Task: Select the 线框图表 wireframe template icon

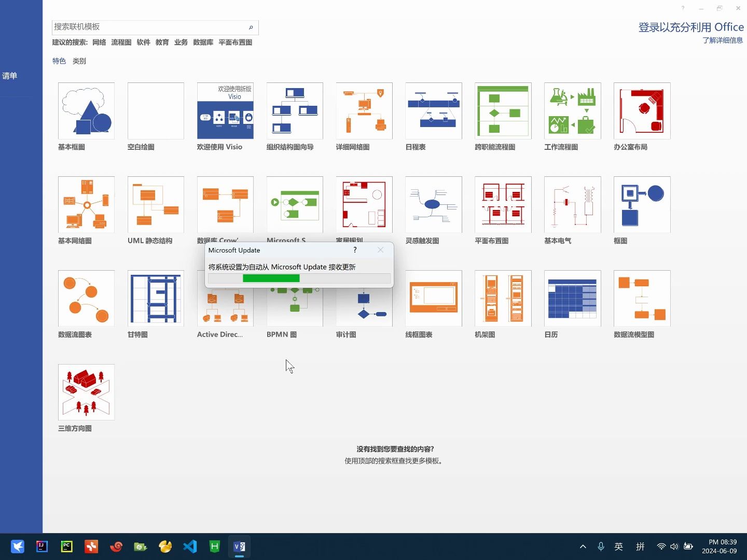Action: click(x=434, y=299)
